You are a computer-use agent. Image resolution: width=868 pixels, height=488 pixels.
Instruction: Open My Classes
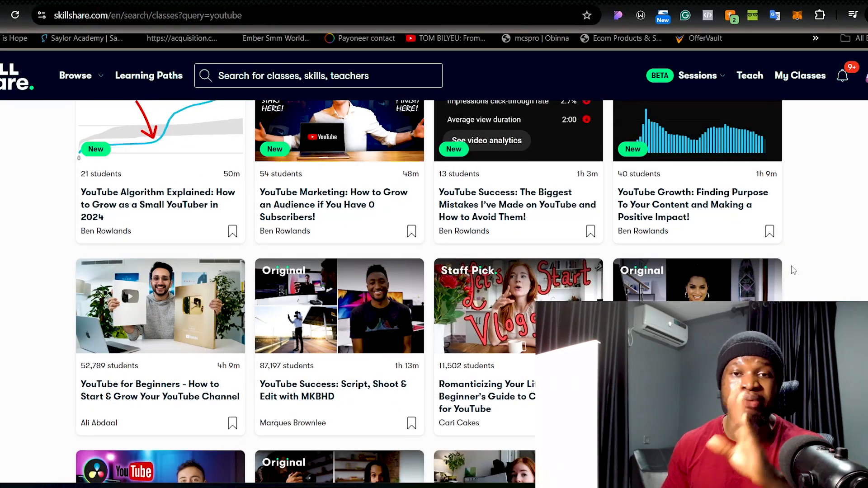pos(800,75)
